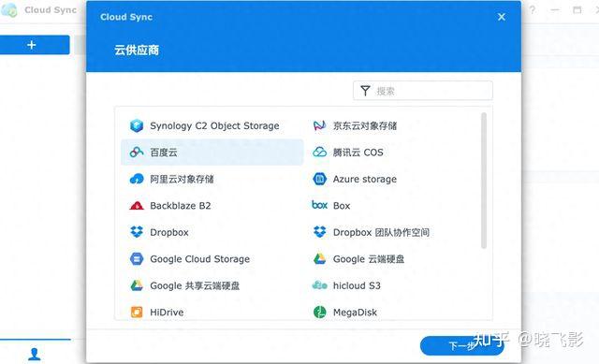
Task: Click the Cloud Sync app icon in the title bar
Action: 9,10
